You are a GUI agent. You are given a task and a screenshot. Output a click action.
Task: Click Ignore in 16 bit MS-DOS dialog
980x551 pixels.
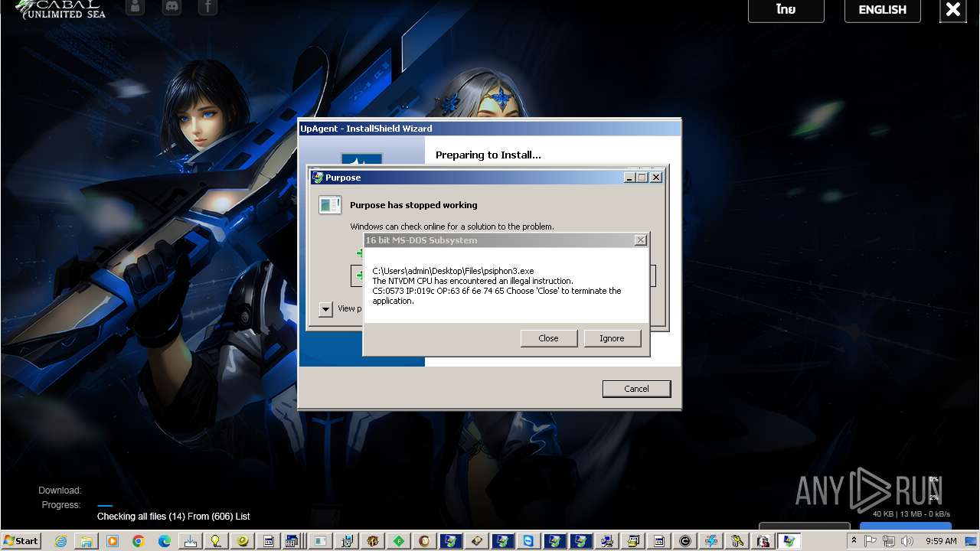pos(612,338)
